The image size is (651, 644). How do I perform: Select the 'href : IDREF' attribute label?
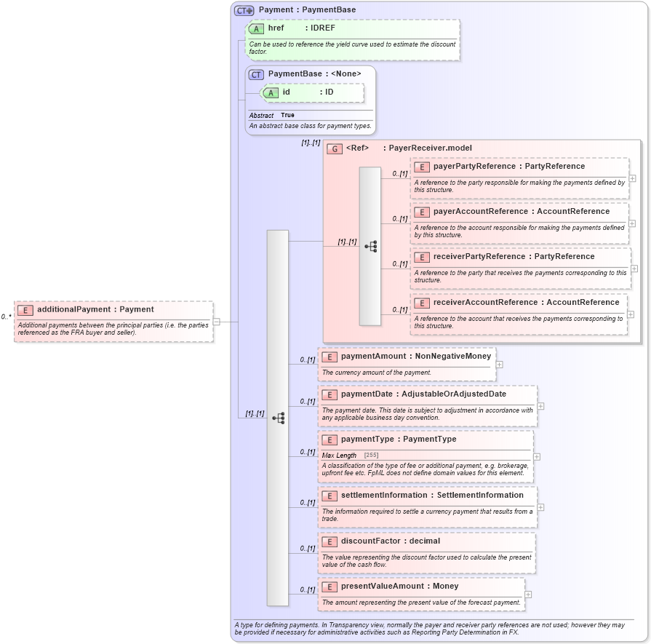click(301, 28)
